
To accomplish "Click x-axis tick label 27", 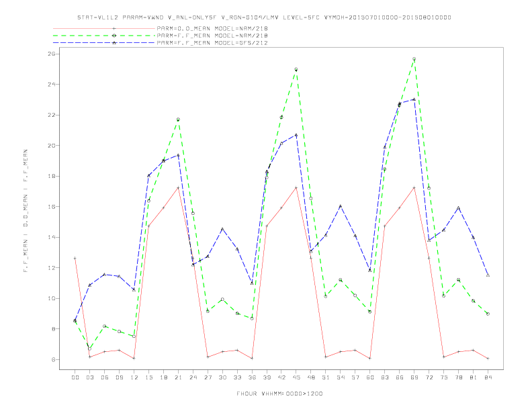I will (x=208, y=377).
